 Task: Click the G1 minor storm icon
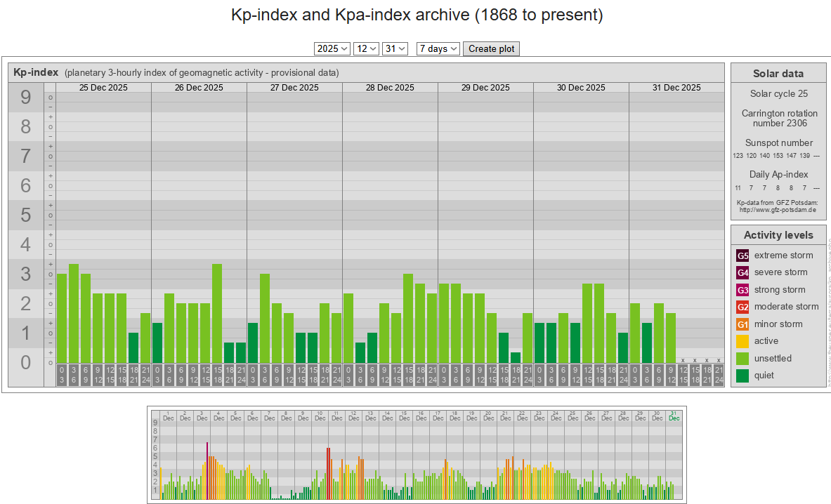pos(742,324)
